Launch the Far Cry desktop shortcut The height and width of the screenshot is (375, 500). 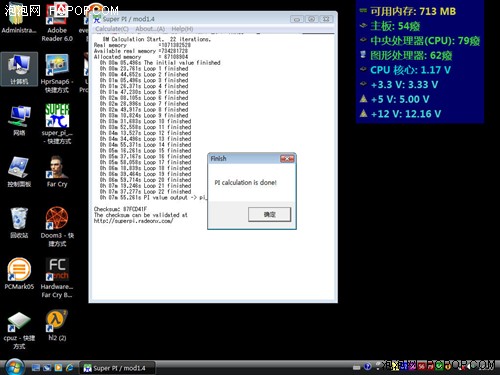(x=57, y=172)
